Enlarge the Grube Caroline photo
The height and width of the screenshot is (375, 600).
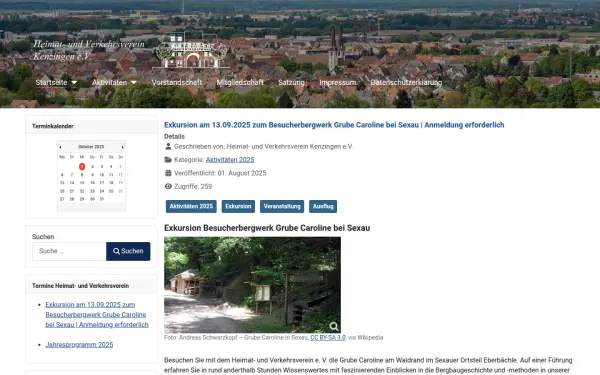252,285
